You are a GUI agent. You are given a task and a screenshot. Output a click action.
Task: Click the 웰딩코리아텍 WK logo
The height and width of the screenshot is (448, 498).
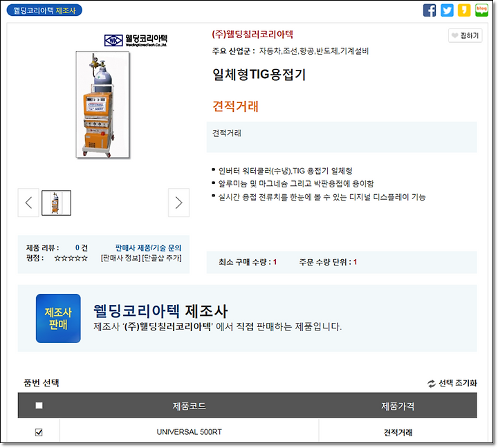(136, 40)
